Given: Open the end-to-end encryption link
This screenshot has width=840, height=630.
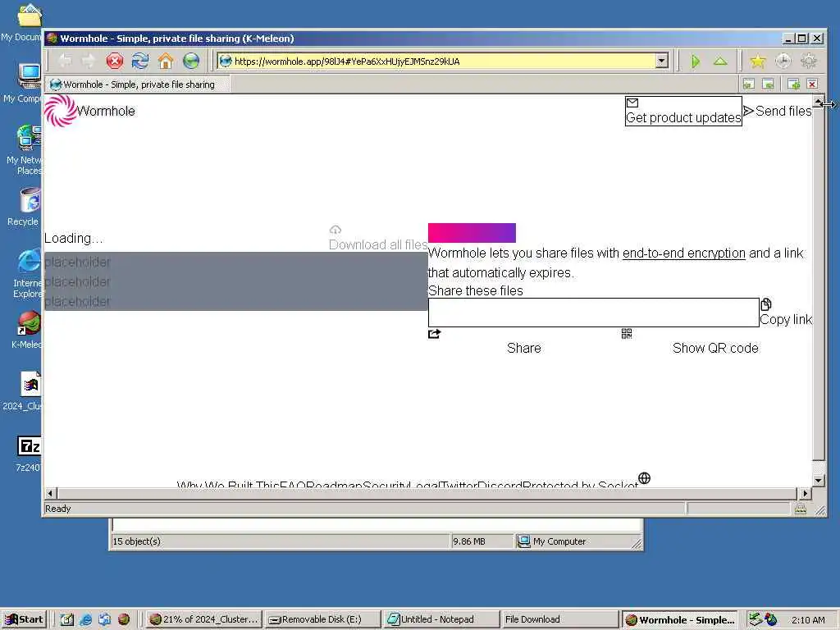Looking at the screenshot, I should coord(683,253).
